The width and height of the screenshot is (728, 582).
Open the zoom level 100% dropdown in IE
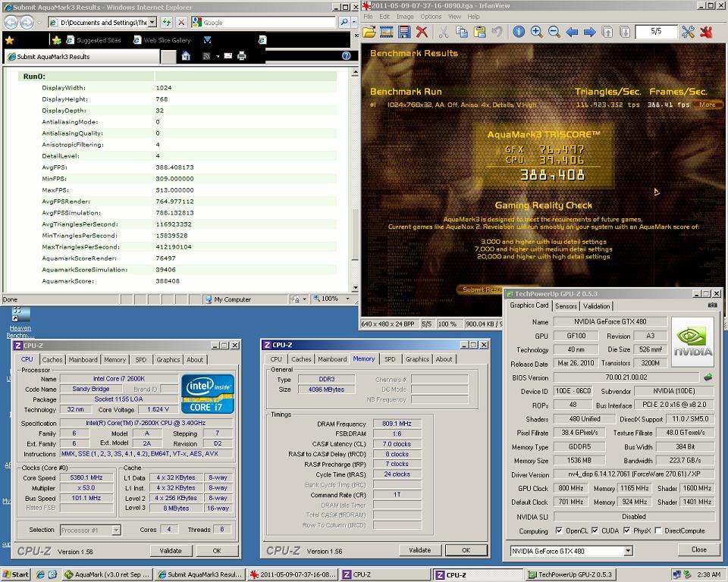click(348, 299)
